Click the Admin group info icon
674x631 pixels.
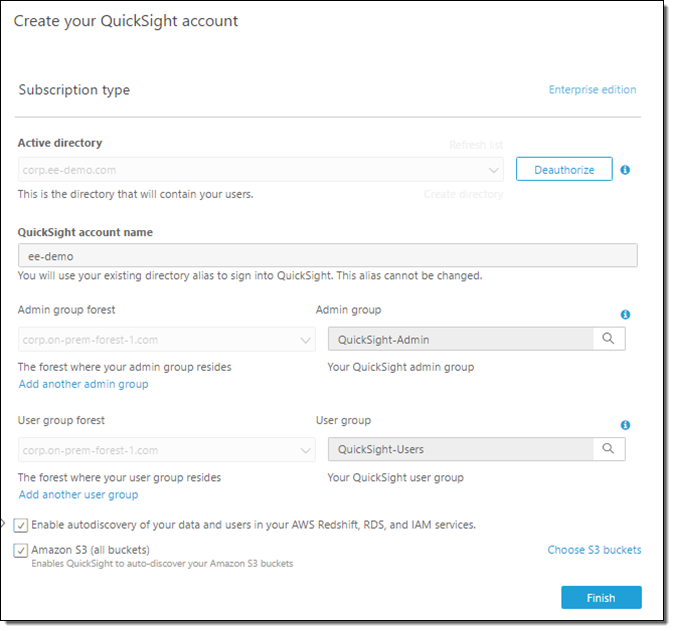[x=625, y=314]
